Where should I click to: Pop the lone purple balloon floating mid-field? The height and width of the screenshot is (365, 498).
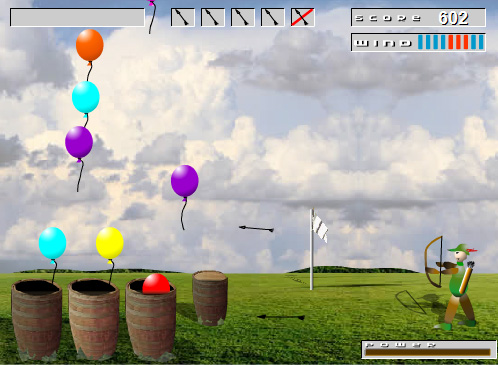coord(185,181)
